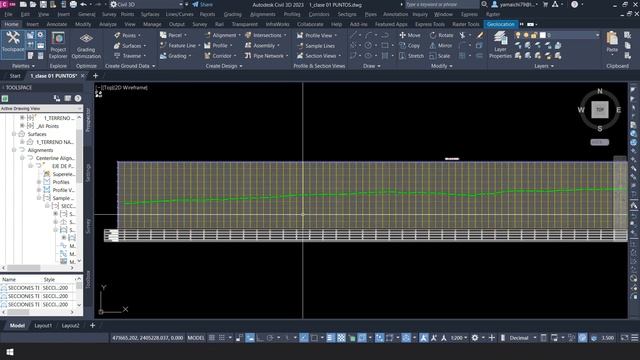Click the search magnifier icon in title bar
Viewport: 640px width, 360px height.
(x=484, y=4)
